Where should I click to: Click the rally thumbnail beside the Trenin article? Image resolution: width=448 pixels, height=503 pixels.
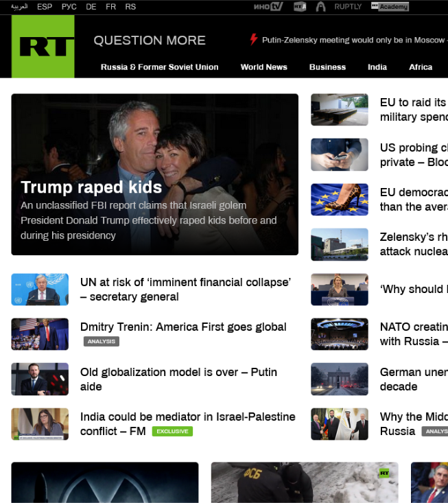[x=40, y=334]
